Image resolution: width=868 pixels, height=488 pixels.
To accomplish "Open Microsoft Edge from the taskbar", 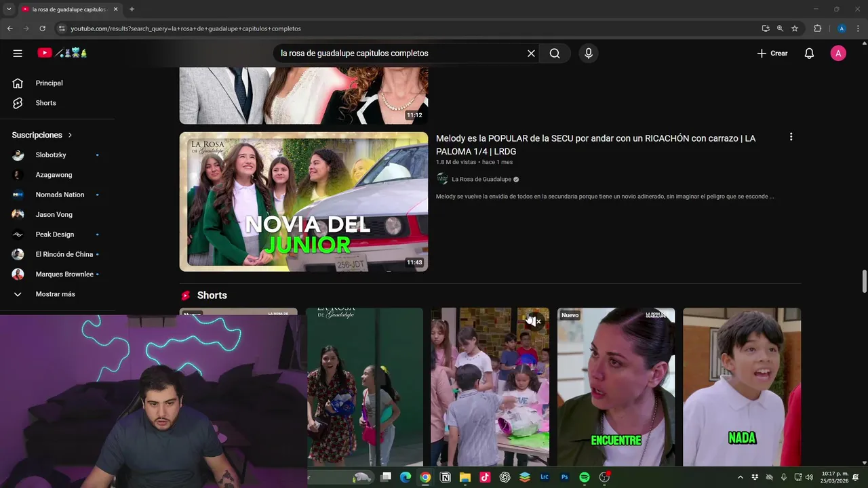I will pyautogui.click(x=406, y=477).
